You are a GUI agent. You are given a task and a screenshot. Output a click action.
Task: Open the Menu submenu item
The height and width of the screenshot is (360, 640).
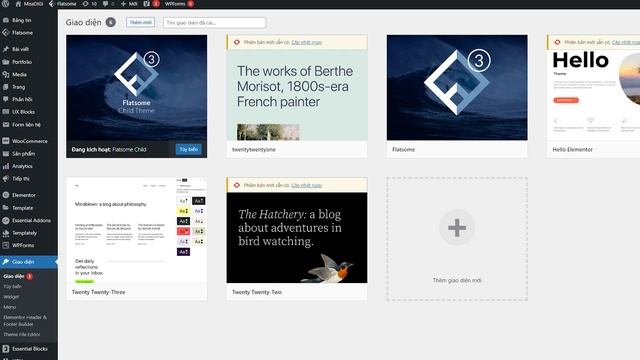click(10, 307)
